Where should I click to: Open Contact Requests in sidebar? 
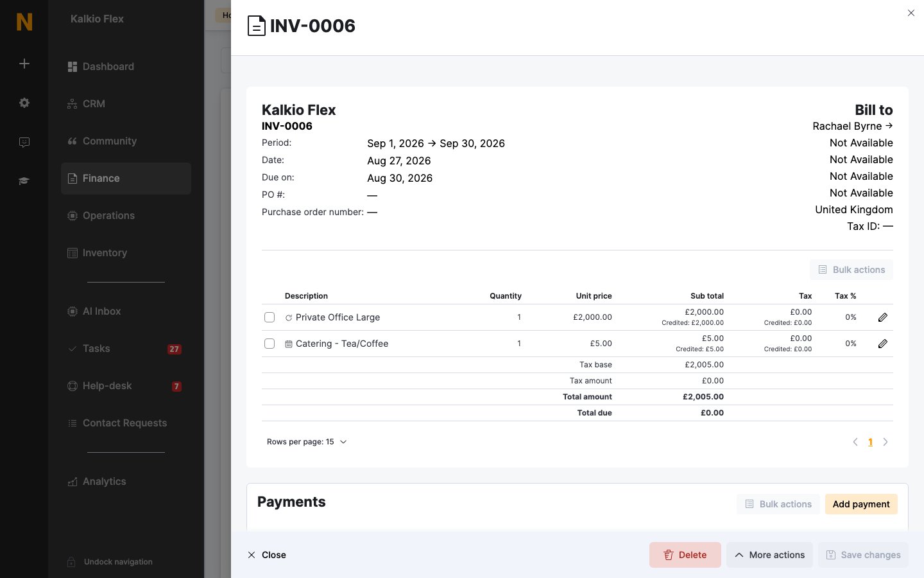point(126,423)
